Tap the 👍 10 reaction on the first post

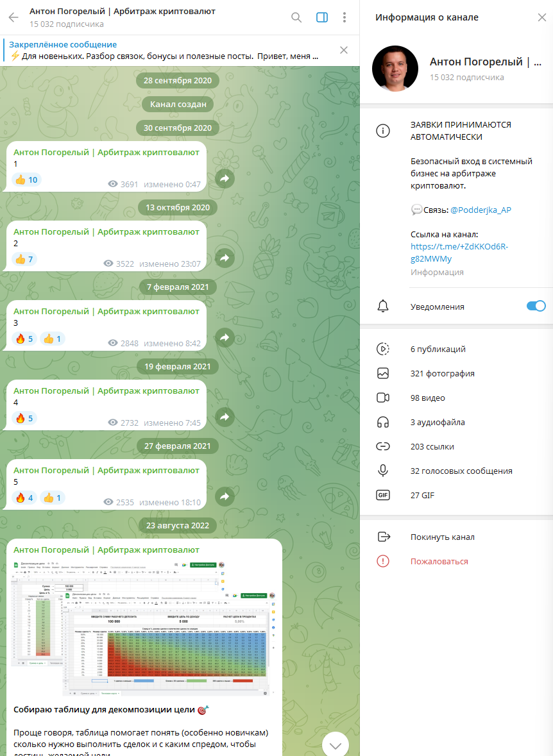(x=26, y=180)
